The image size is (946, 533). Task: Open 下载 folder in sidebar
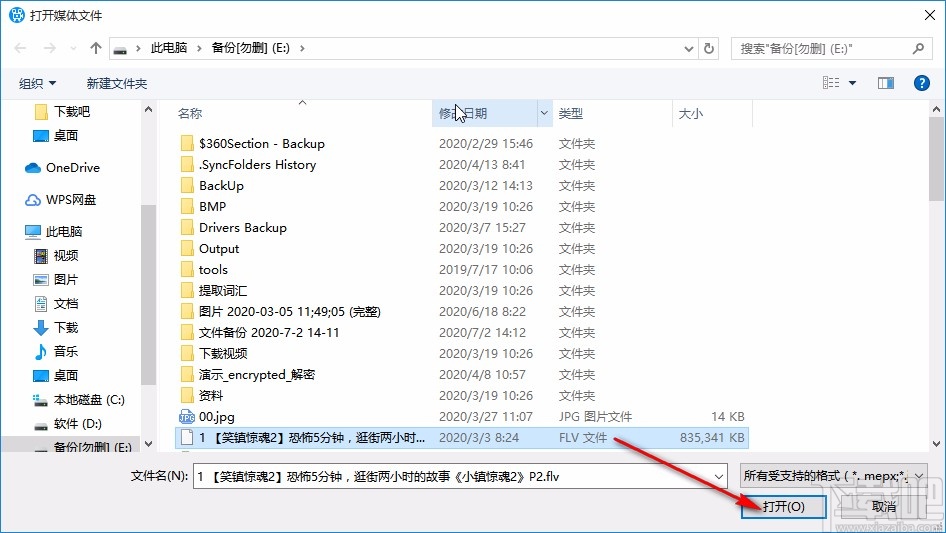point(56,328)
